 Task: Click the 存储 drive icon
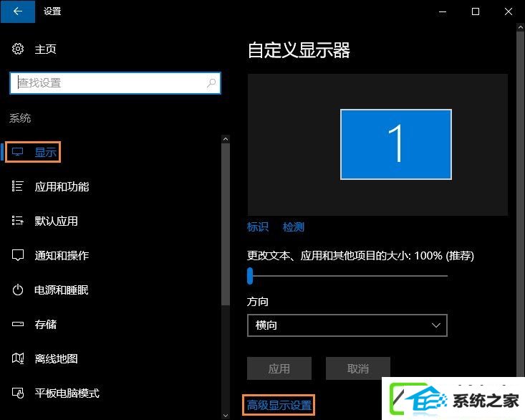(x=18, y=324)
